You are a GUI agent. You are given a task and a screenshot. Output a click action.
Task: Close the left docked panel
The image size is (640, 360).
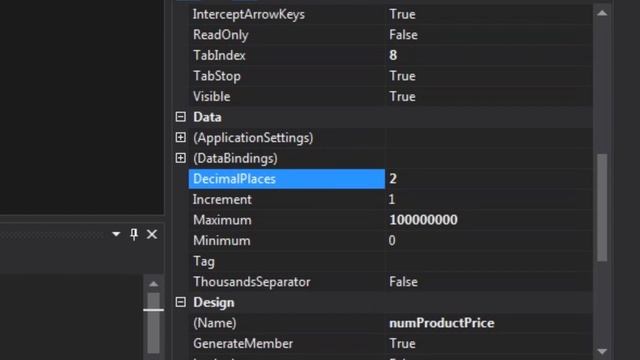(x=152, y=234)
